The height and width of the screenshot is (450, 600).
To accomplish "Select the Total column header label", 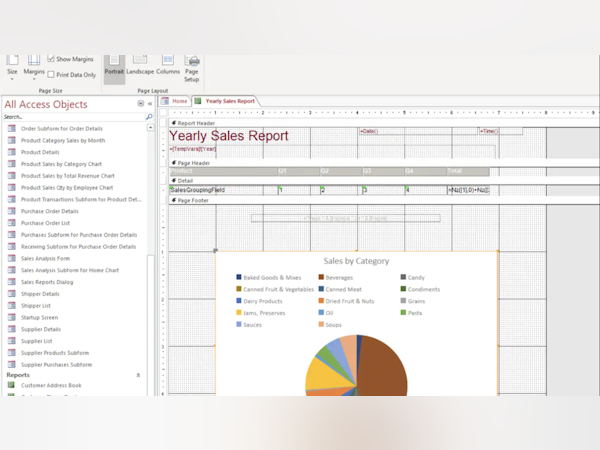I will click(x=468, y=171).
